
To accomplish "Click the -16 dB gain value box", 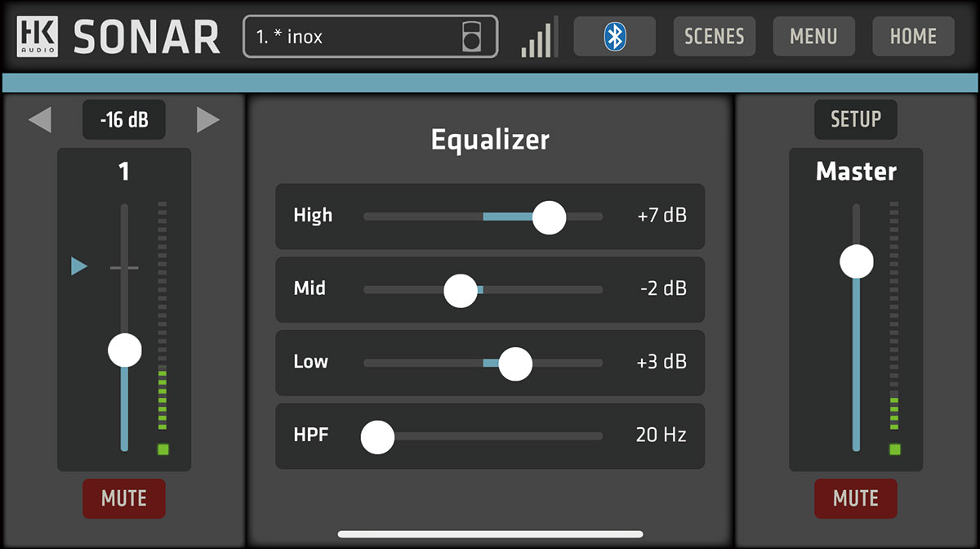I will pos(124,120).
